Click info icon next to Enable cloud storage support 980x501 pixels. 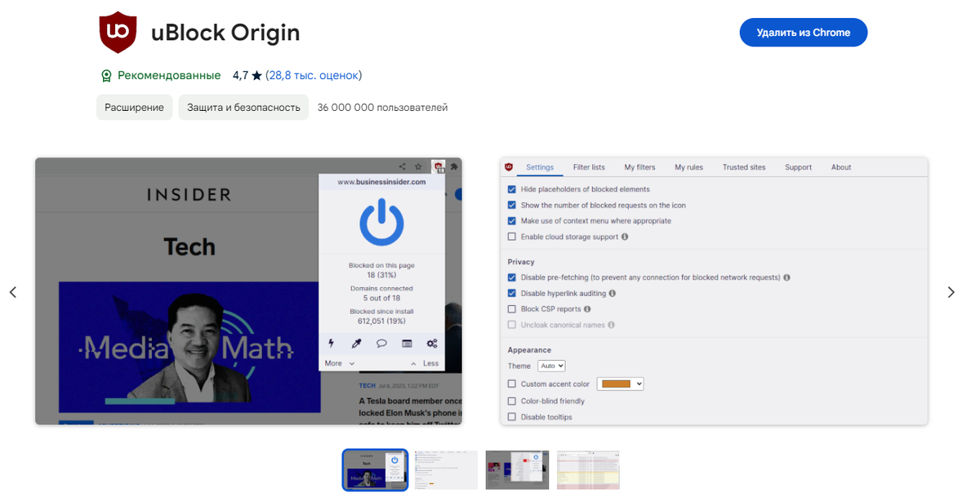625,237
